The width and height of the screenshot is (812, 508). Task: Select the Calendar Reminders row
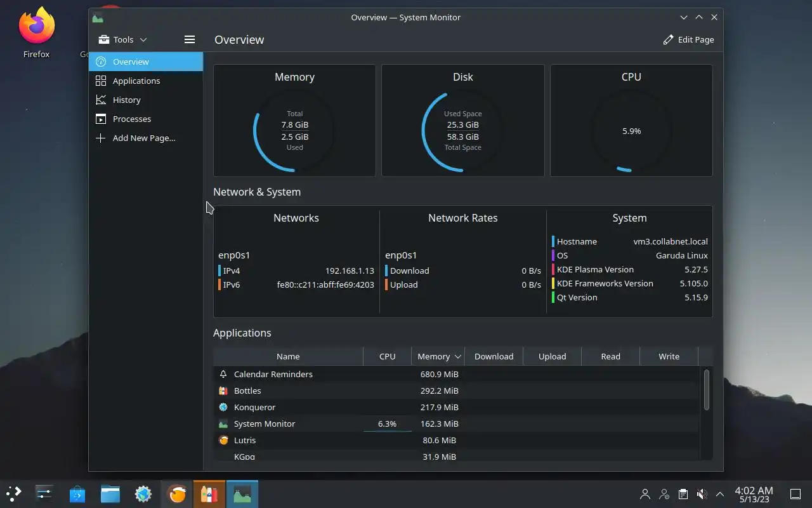457,374
